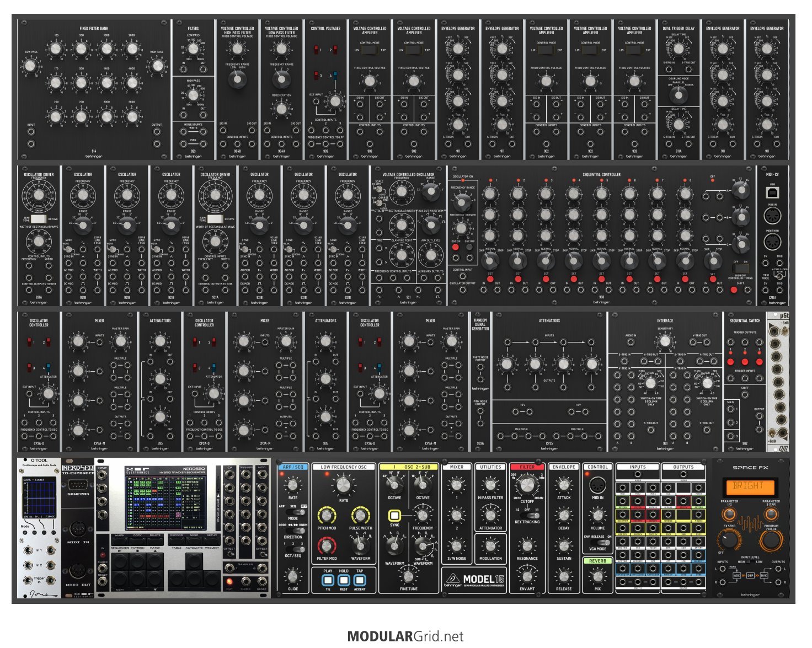
Task: Click the 903A White Noise Output jack
Action: [x=480, y=368]
